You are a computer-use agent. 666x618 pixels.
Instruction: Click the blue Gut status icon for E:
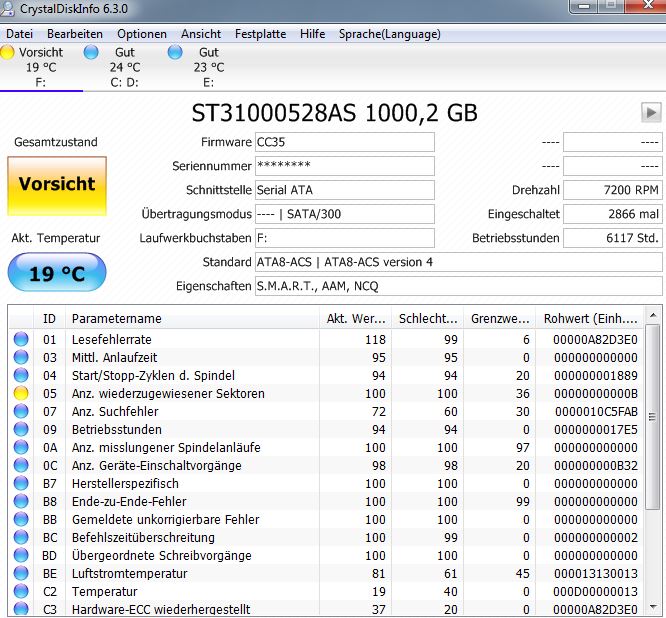pyautogui.click(x=175, y=52)
